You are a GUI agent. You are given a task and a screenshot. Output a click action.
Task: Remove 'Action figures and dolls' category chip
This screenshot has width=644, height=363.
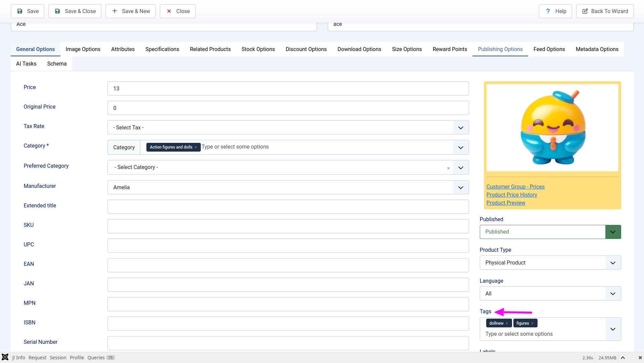(196, 147)
